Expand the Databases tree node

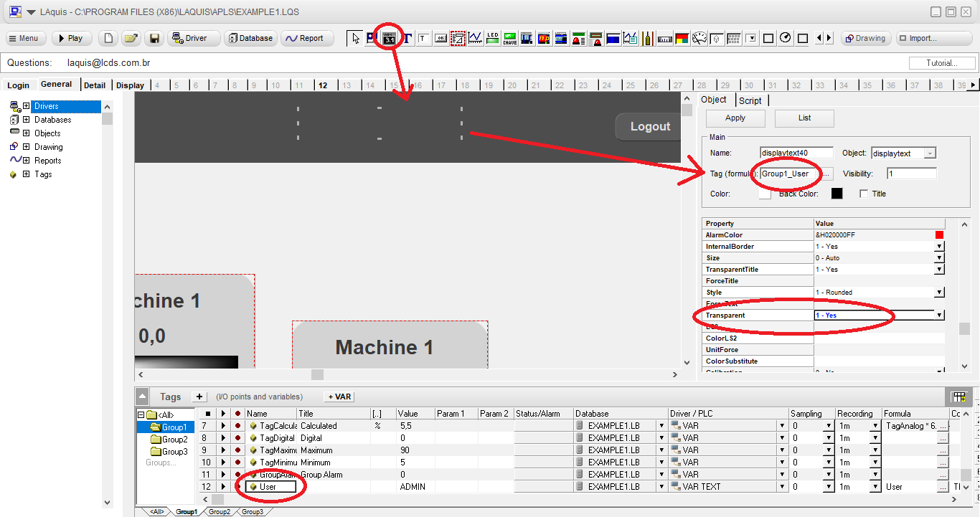tap(27, 120)
